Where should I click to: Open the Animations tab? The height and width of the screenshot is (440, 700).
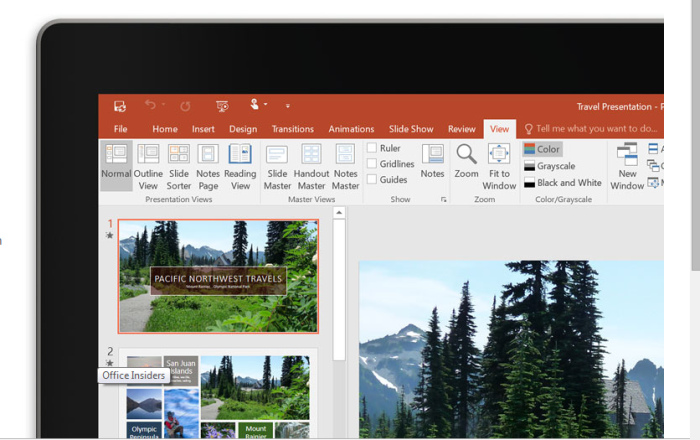tap(351, 129)
